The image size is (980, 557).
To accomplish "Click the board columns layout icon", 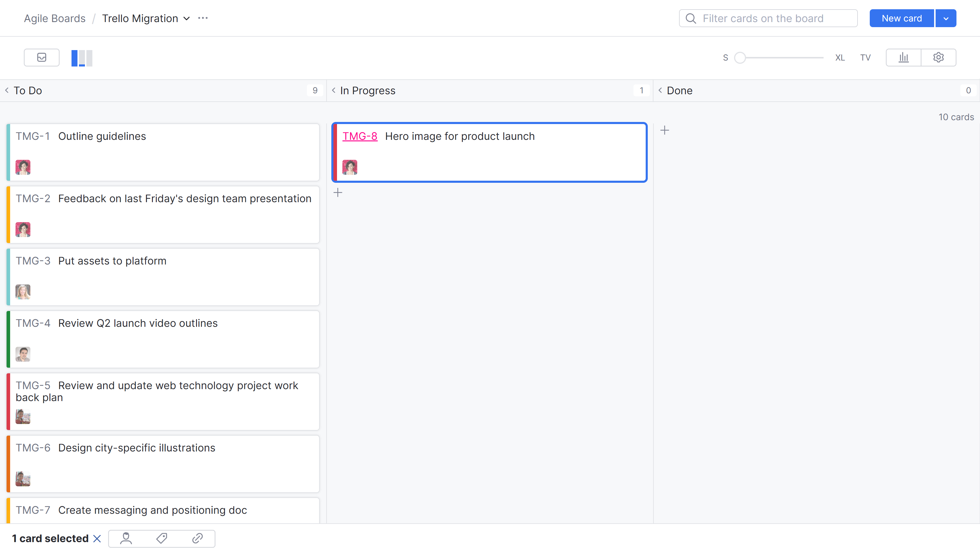I will 81,57.
